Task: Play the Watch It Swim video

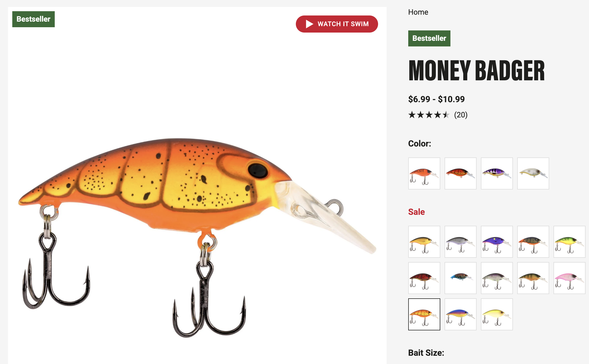Action: tap(337, 24)
